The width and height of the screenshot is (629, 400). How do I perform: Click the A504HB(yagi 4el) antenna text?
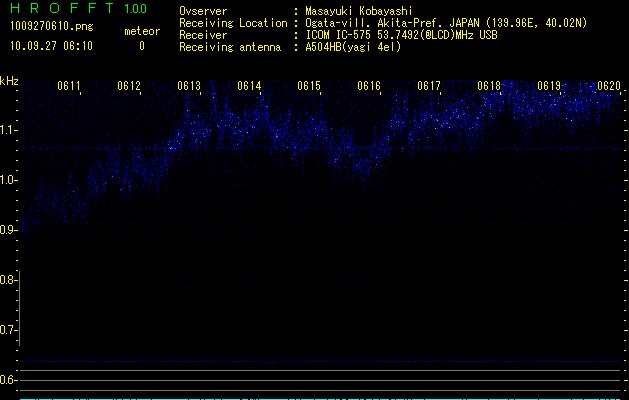coord(353,47)
